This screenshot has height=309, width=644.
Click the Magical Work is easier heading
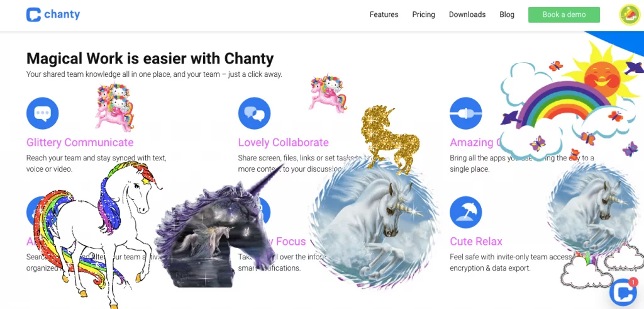pyautogui.click(x=150, y=59)
